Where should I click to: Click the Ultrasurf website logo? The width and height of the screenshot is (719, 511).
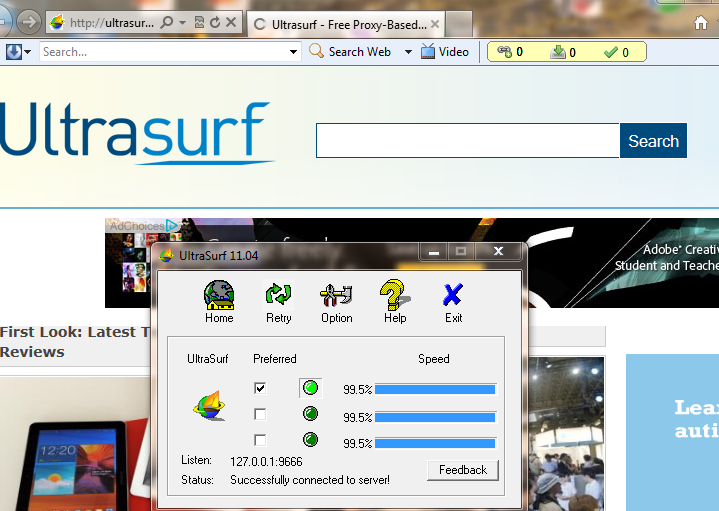136,133
